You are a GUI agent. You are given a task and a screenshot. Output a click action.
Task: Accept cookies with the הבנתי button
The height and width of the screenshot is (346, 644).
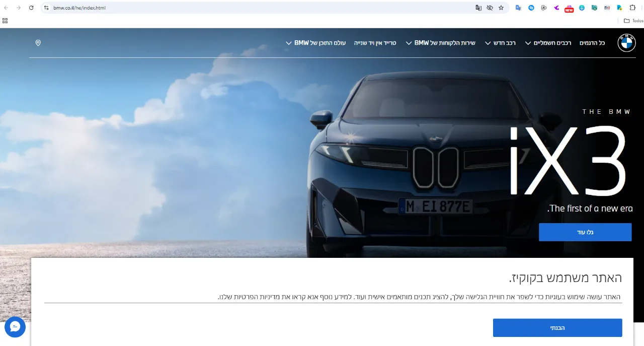tap(557, 328)
